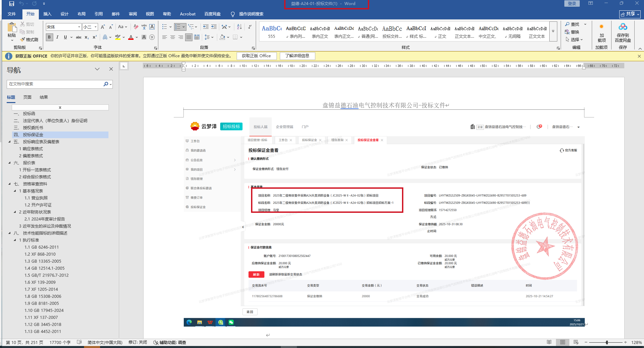Increase font size with the grow font icon
644x348 pixels.
pyautogui.click(x=103, y=27)
